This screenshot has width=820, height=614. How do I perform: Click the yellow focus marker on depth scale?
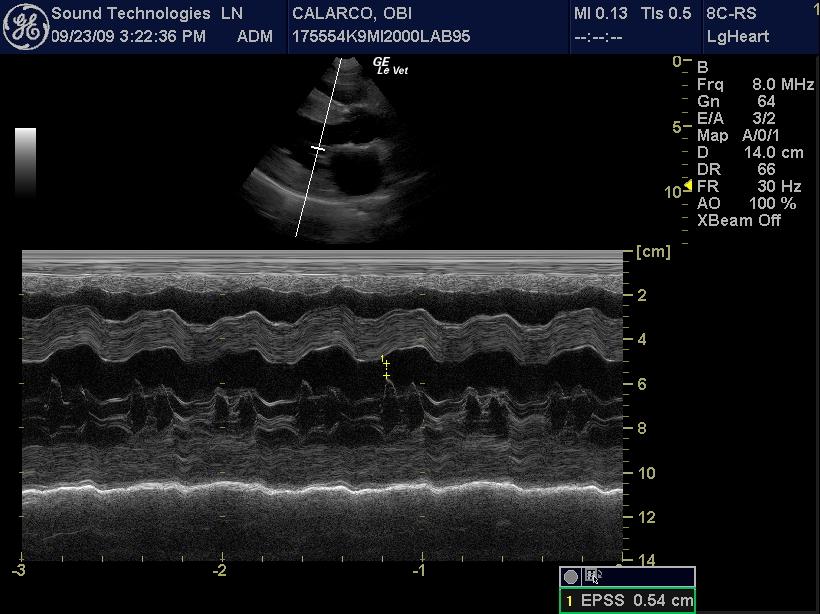pyautogui.click(x=687, y=186)
